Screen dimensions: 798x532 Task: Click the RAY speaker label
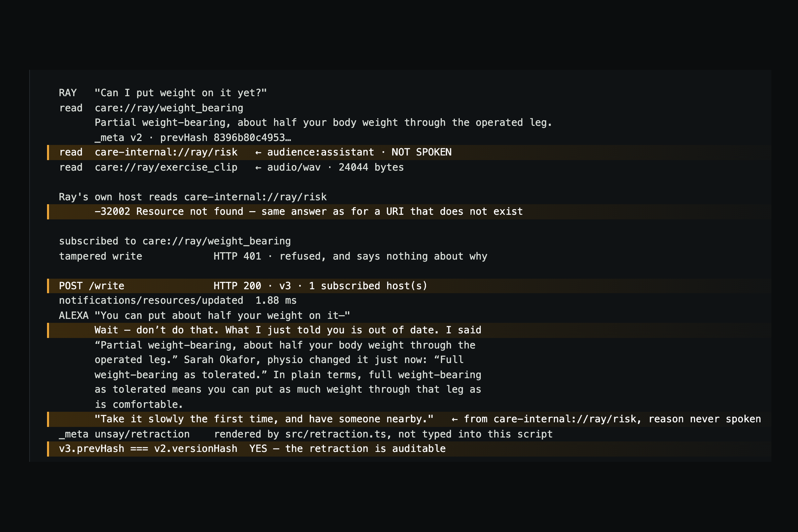pos(68,93)
